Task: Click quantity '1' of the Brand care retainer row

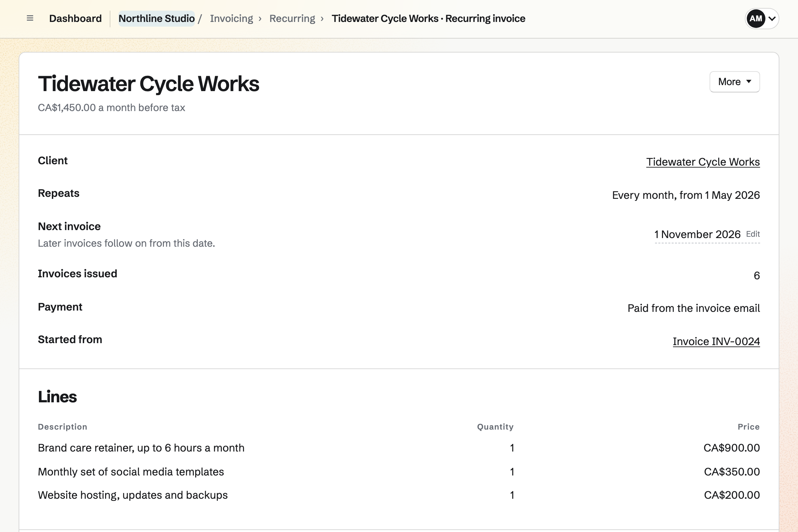Action: [x=512, y=448]
